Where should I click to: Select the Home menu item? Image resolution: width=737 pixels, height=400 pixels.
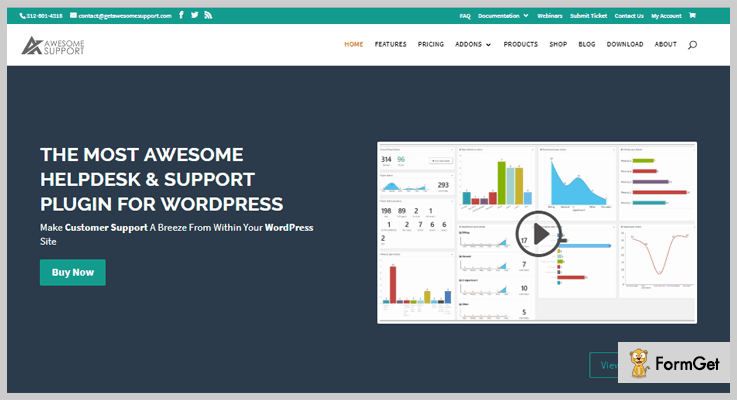point(353,44)
